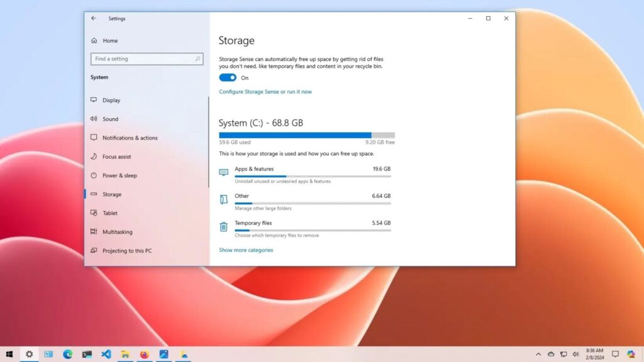Click the Display icon in the sidebar

94,100
